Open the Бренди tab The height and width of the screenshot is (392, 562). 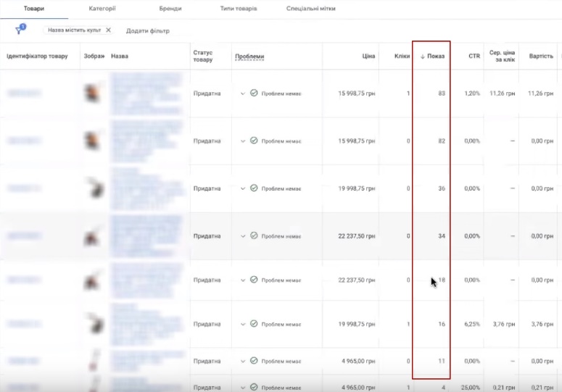coord(170,9)
